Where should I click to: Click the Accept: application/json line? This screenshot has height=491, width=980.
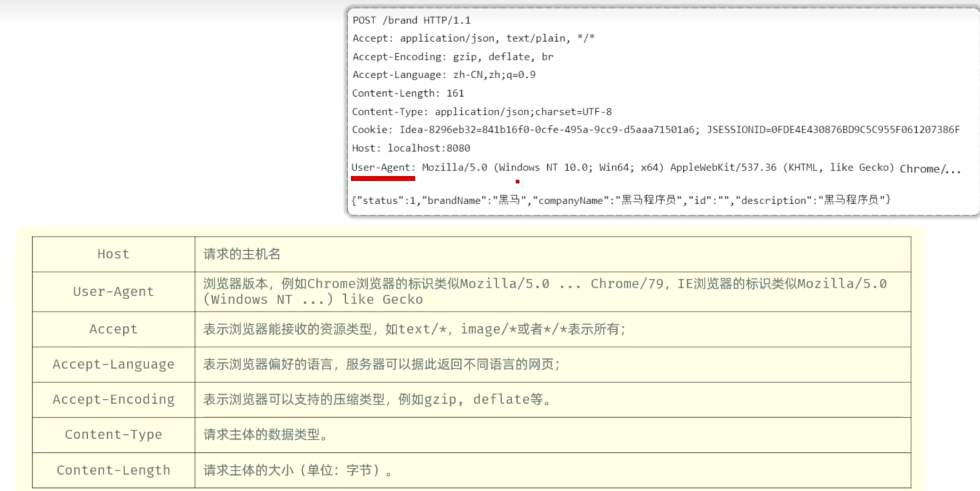coord(473,39)
